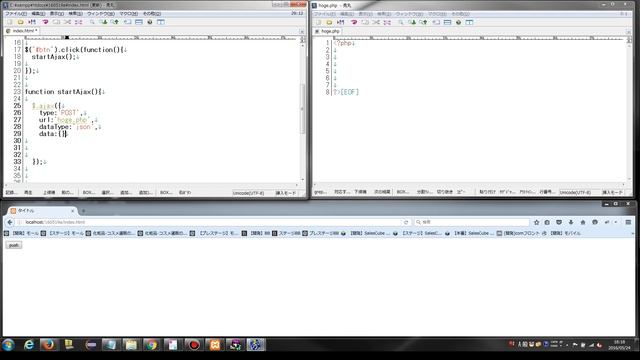Click the '?>[EOF]' line in hoge.php
The image size is (640, 360).
[346, 92]
